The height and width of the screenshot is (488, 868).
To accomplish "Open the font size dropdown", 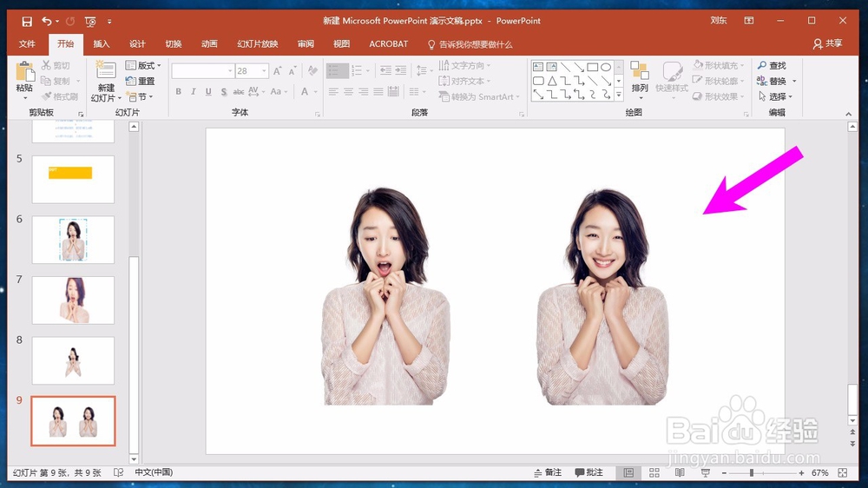I will [x=264, y=71].
